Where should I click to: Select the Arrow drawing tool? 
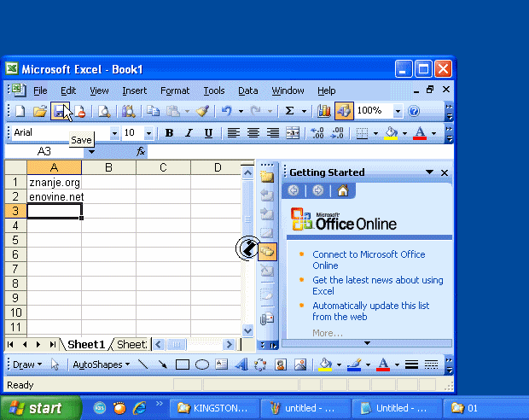click(163, 365)
